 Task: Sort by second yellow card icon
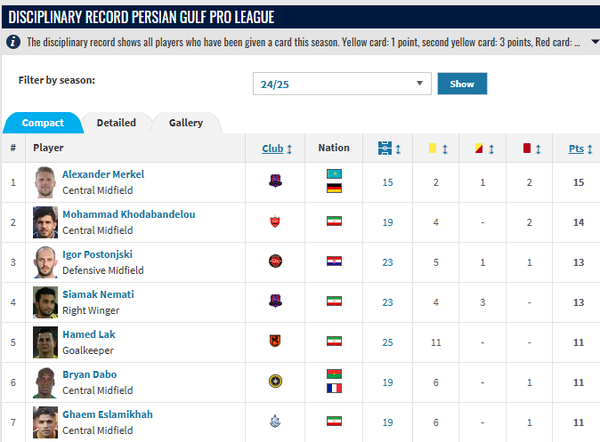pyautogui.click(x=480, y=148)
